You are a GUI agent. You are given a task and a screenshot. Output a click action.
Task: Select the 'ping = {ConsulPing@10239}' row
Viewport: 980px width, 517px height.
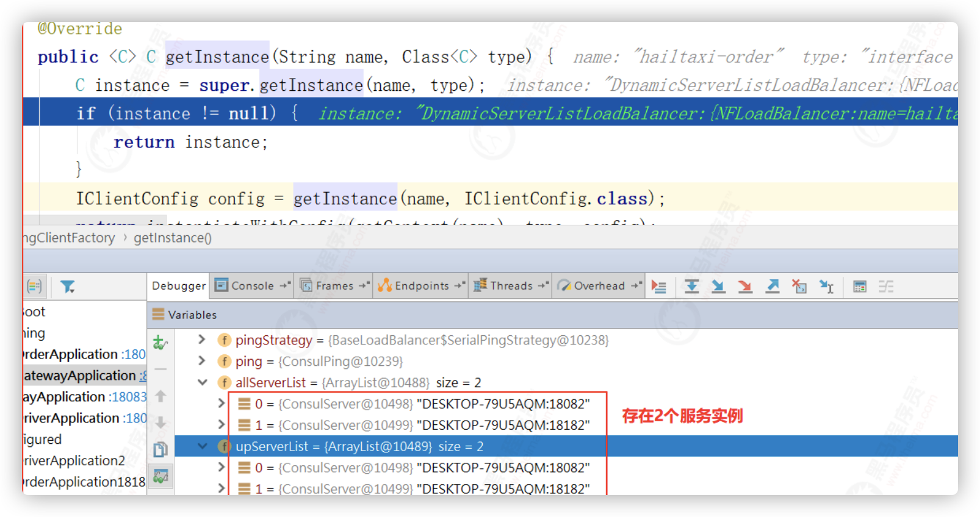[319, 362]
